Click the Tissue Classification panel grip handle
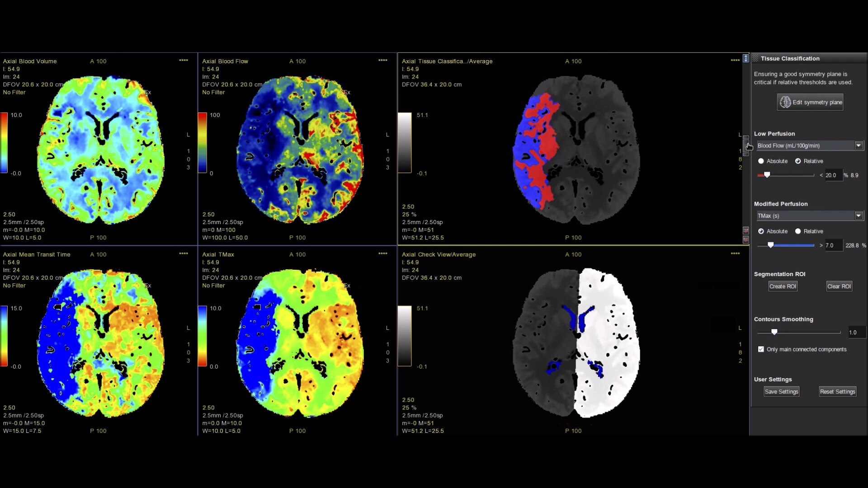The image size is (868, 488). 755,58
